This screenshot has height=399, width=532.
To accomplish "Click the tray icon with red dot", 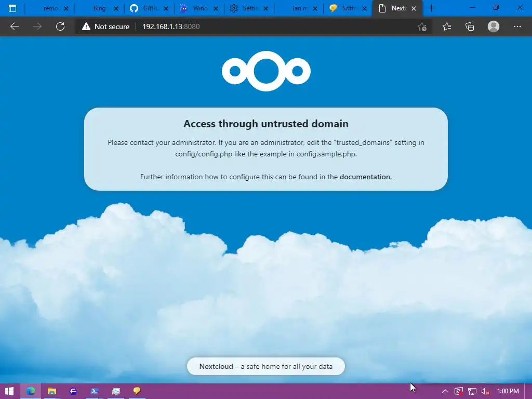I will point(459,391).
